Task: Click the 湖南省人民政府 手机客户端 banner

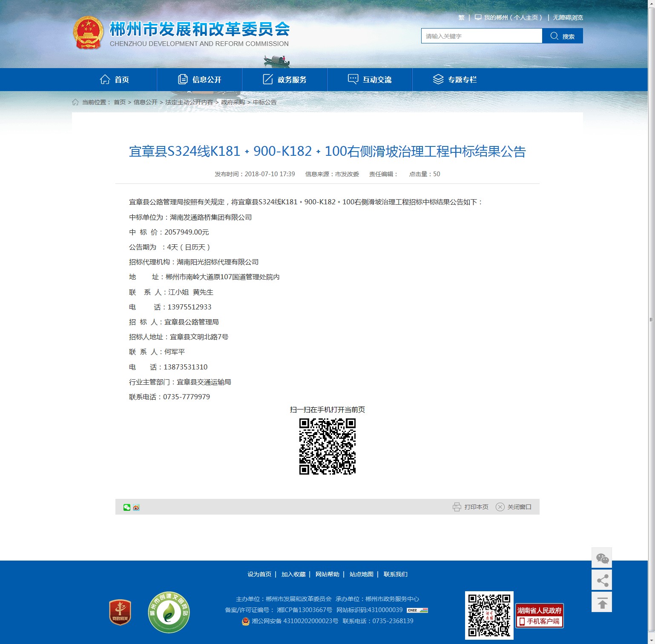Action: point(539,615)
